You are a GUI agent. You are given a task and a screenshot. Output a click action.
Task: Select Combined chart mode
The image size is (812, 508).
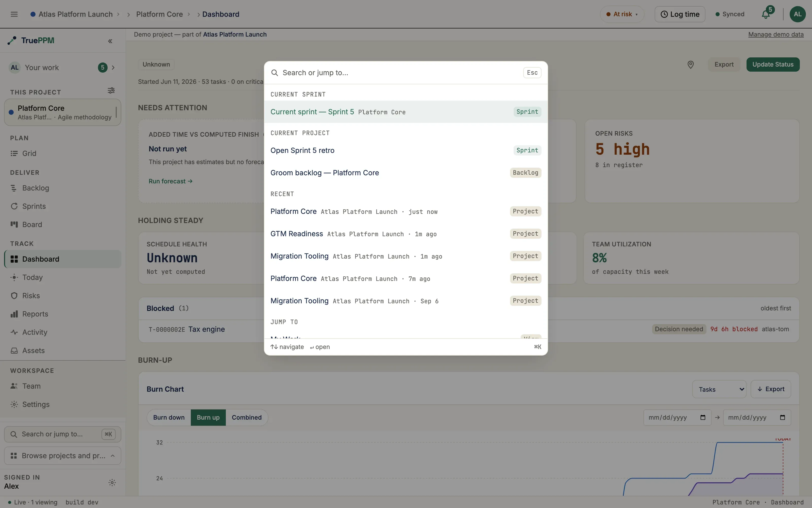(247, 418)
